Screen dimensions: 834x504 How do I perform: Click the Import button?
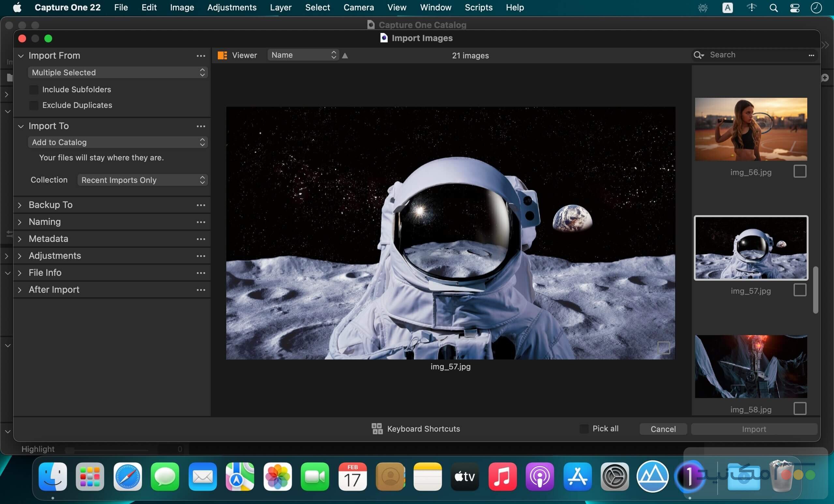pos(754,429)
